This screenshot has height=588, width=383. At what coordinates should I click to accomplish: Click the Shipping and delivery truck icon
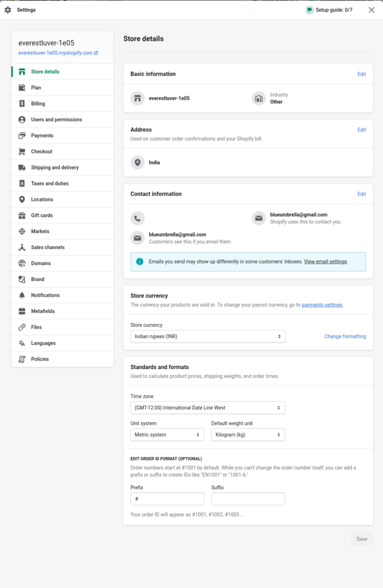click(x=22, y=168)
